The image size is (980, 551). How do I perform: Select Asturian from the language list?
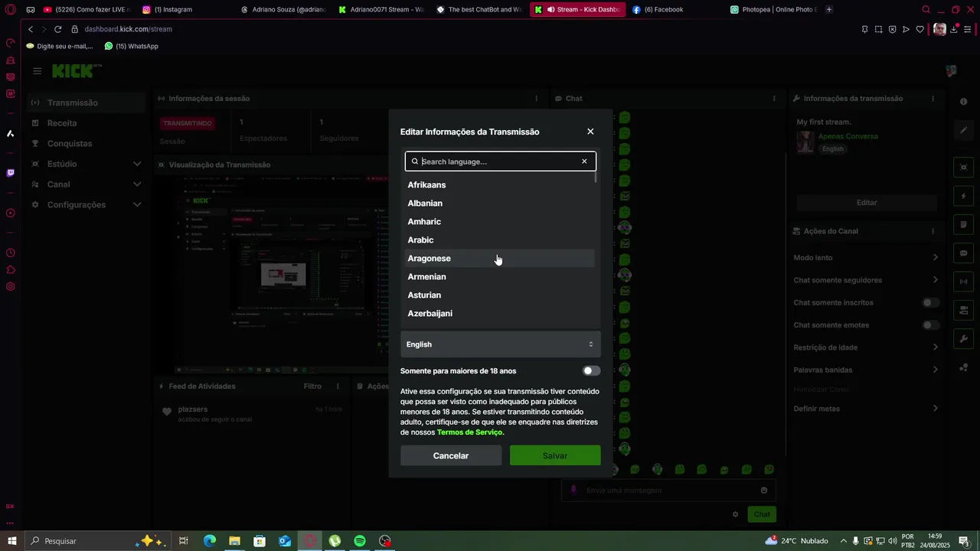click(x=500, y=295)
